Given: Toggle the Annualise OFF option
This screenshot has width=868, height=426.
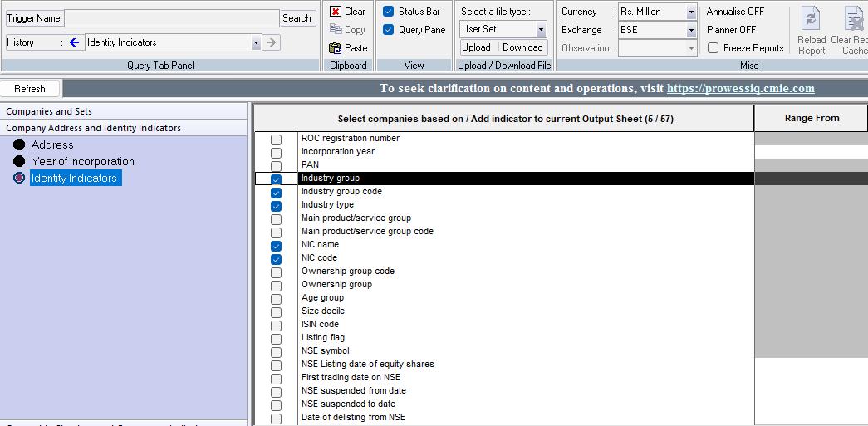Looking at the screenshot, I should click(735, 12).
